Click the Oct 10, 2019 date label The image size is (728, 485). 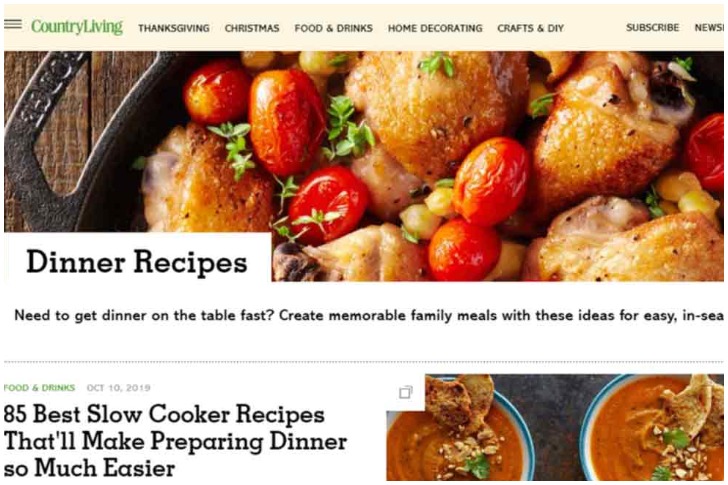(118, 388)
